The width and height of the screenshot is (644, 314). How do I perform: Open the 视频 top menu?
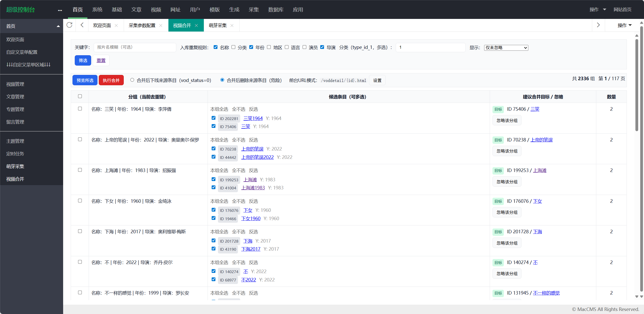pos(156,10)
